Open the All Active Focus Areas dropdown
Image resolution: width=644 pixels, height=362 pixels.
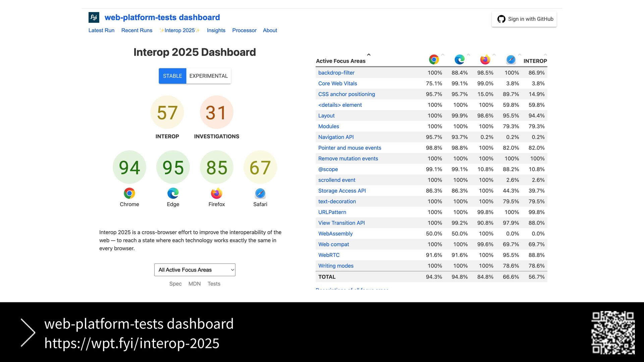pyautogui.click(x=195, y=270)
